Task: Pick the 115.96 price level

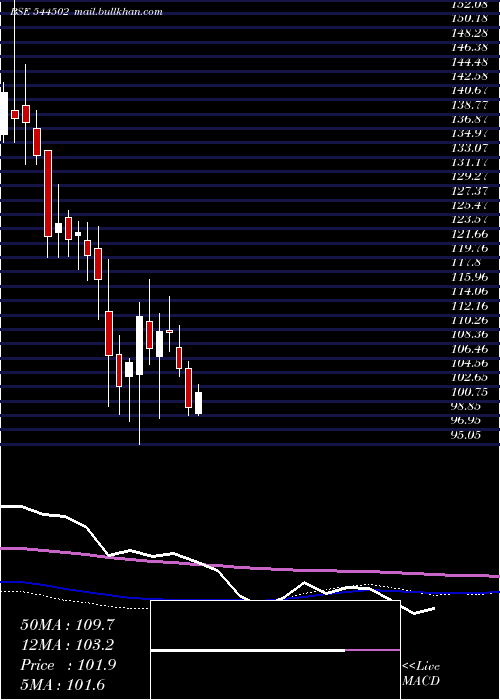Action: tap(468, 277)
